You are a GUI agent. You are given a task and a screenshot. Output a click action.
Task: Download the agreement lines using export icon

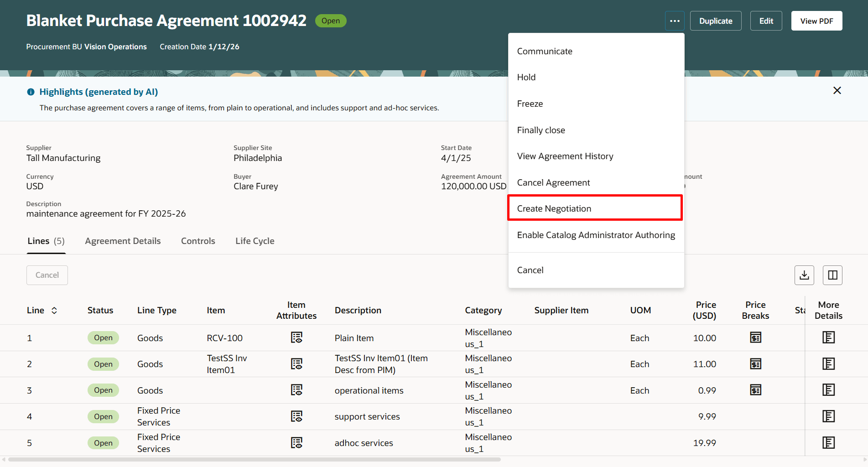[804, 275]
